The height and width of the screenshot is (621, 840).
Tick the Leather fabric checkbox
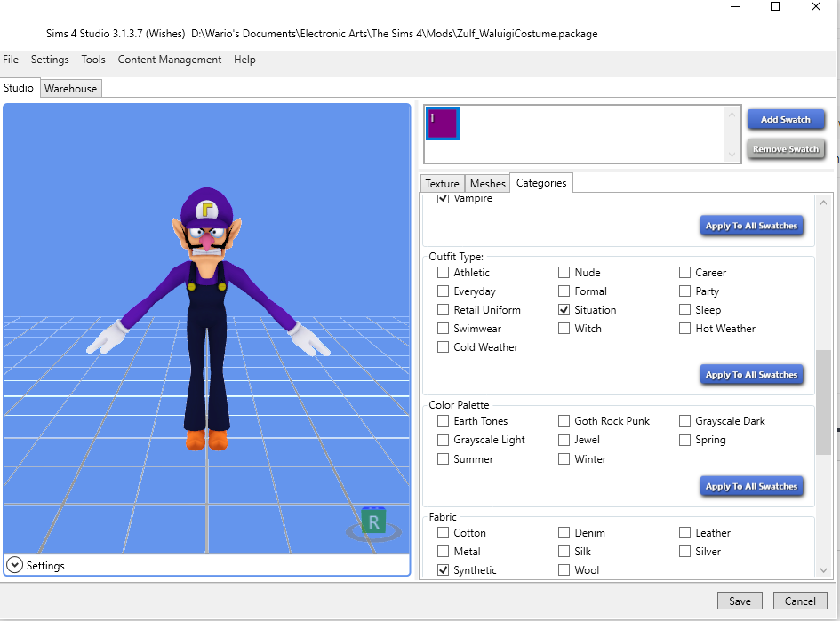[684, 533]
